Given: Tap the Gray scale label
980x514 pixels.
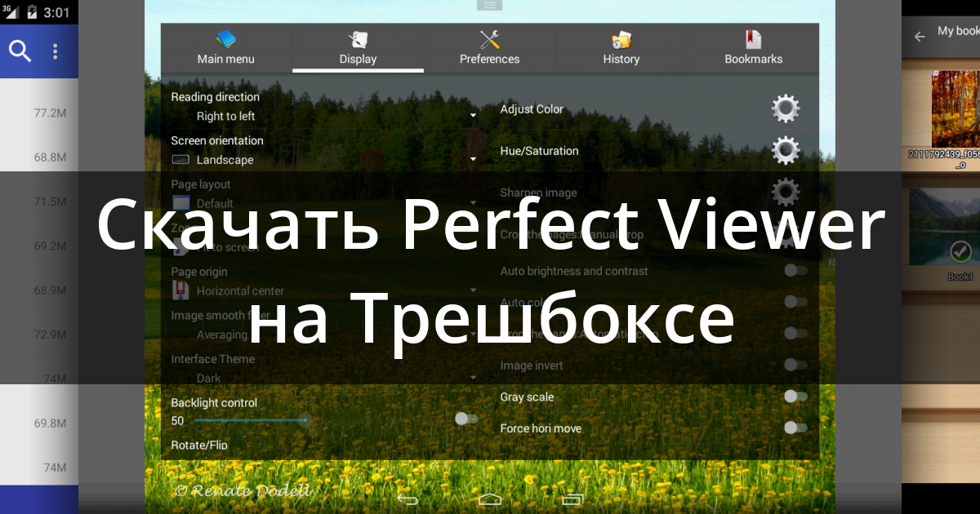Looking at the screenshot, I should click(x=527, y=397).
